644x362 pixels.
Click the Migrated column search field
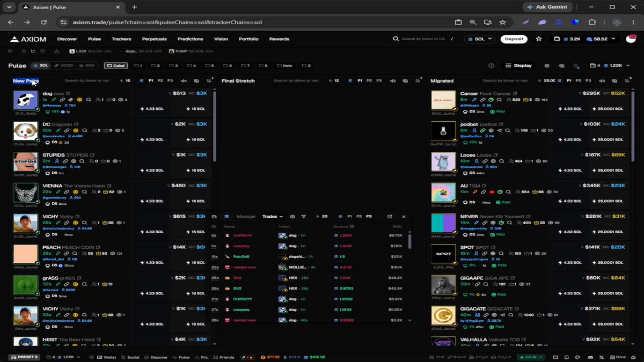[504, 80]
